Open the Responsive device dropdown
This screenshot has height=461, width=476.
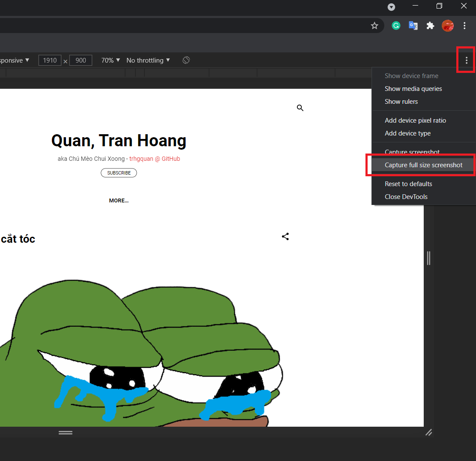click(15, 60)
